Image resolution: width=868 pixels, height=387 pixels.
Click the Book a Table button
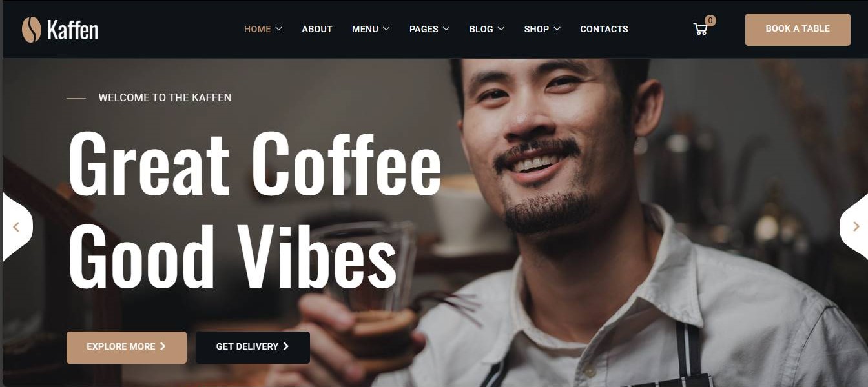tap(798, 29)
